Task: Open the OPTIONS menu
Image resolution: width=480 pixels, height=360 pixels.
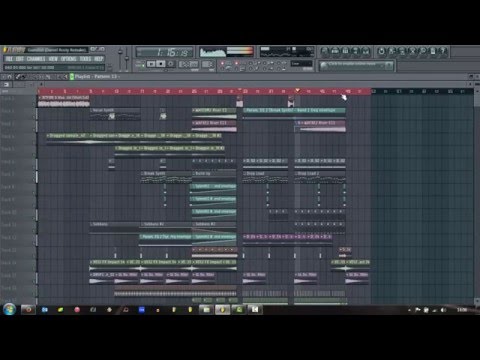Action: click(68, 59)
